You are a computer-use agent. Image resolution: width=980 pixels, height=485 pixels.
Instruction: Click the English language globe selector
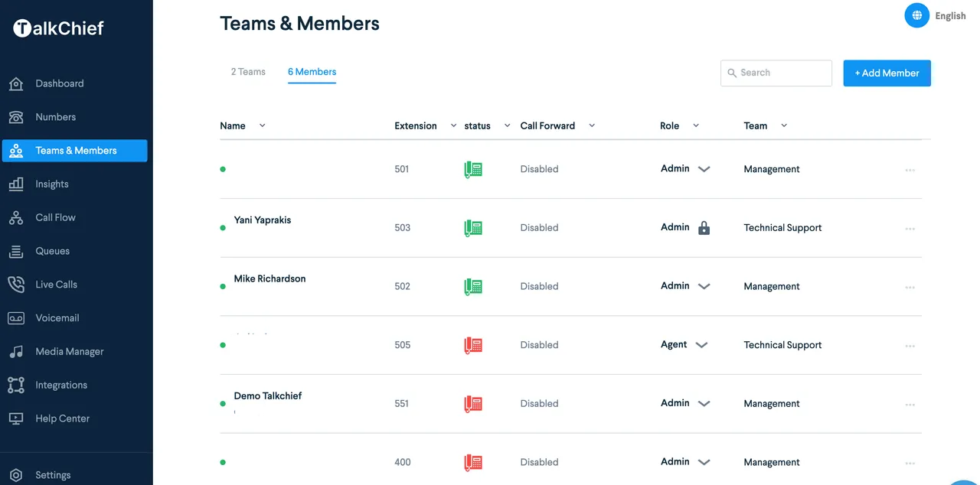916,15
